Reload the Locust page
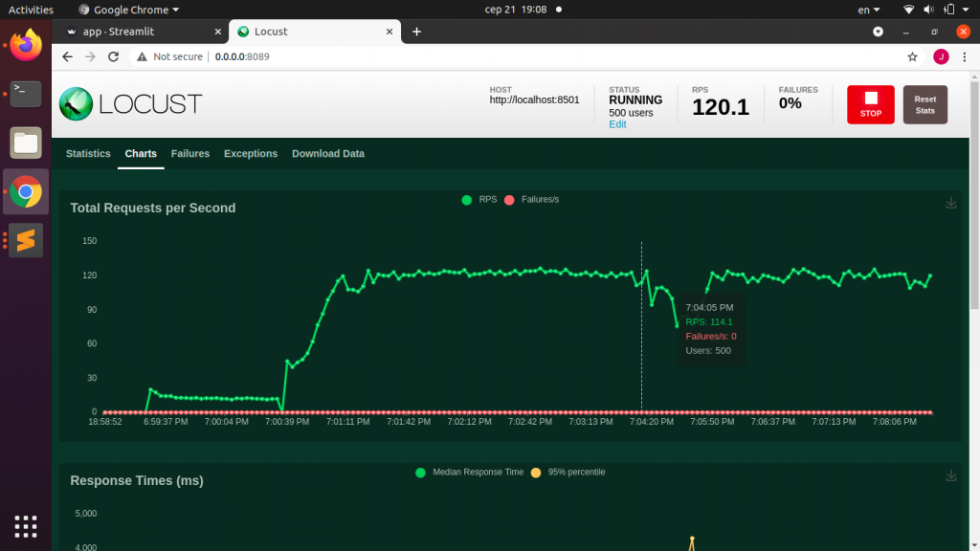The height and width of the screenshot is (551, 980). pos(113,56)
